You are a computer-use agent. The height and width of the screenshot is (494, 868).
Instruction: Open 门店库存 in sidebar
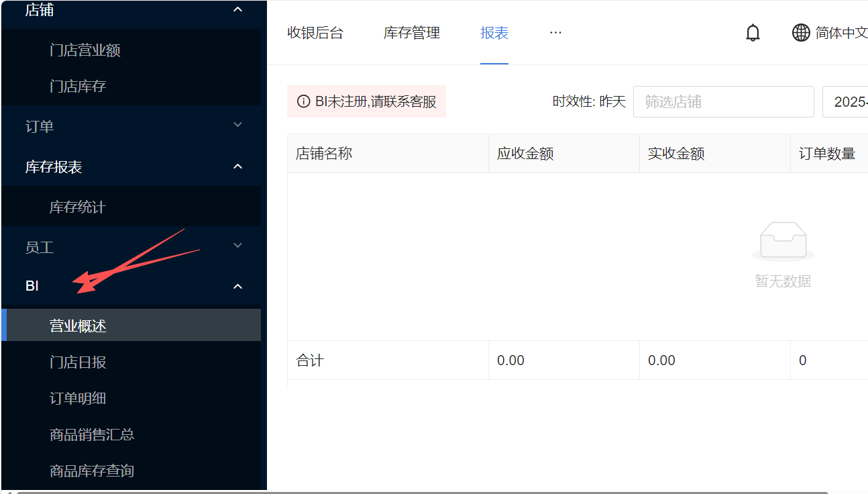tap(78, 87)
